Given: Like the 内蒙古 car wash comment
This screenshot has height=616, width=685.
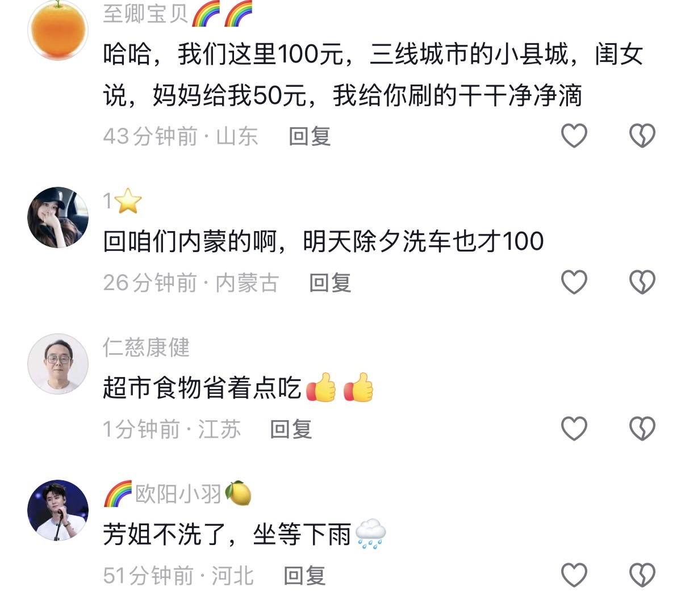Looking at the screenshot, I should (574, 282).
